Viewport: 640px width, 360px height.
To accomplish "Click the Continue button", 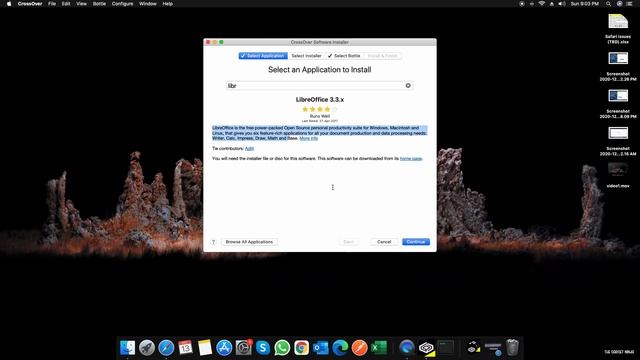I will click(x=416, y=242).
